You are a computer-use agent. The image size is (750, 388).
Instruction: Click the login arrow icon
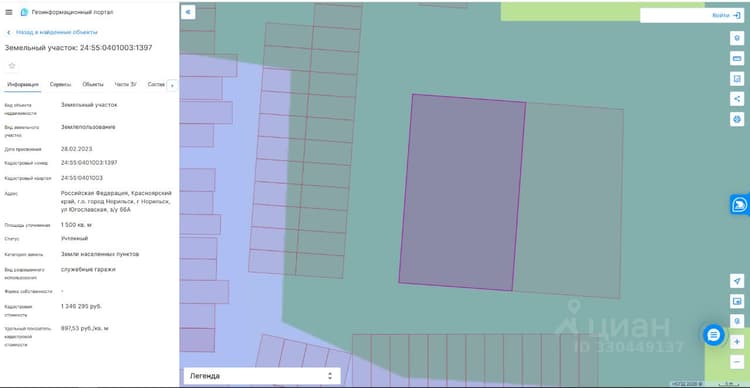[736, 15]
